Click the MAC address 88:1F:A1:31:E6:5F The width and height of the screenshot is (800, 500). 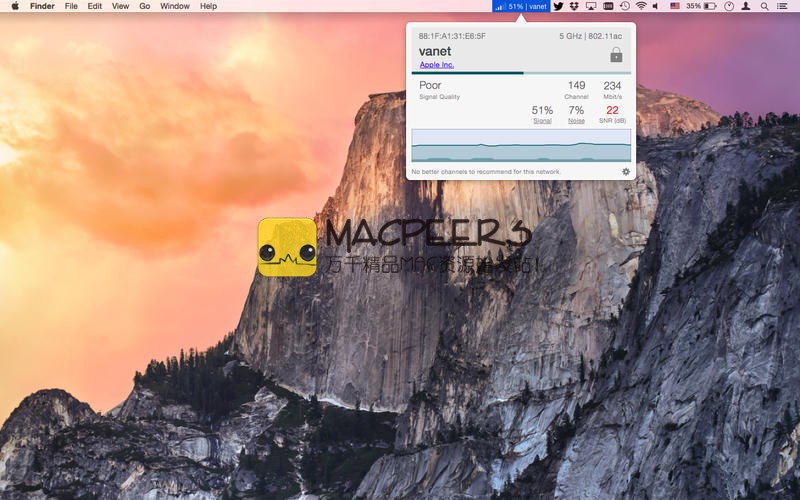(x=452, y=36)
